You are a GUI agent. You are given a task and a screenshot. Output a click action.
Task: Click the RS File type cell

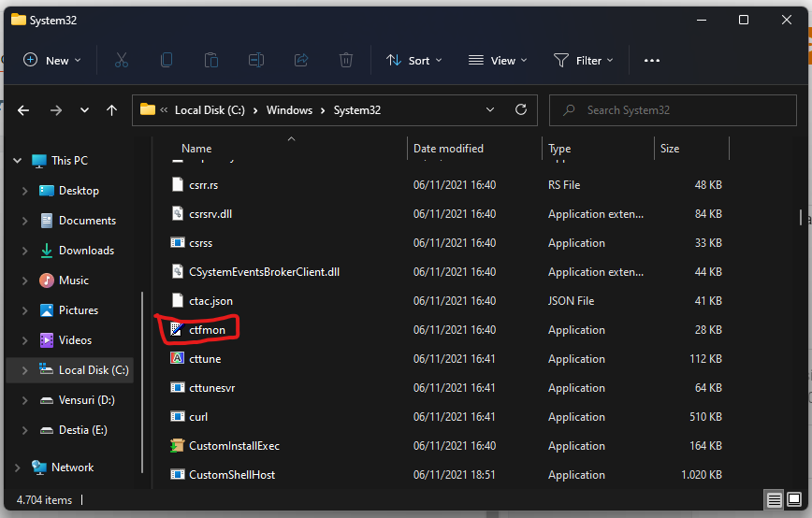point(564,185)
